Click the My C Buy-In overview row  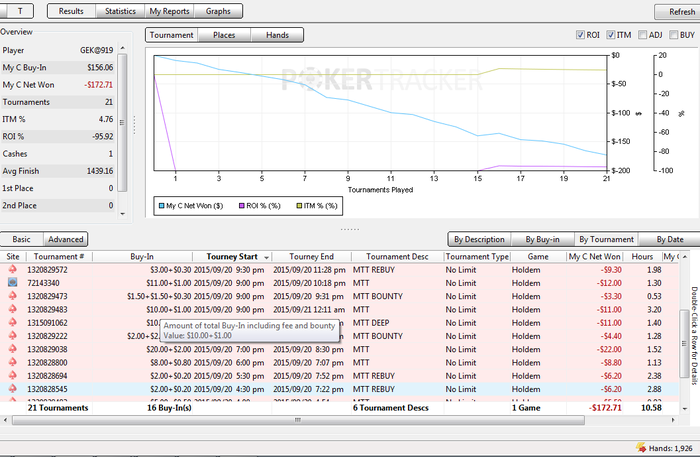(58, 67)
